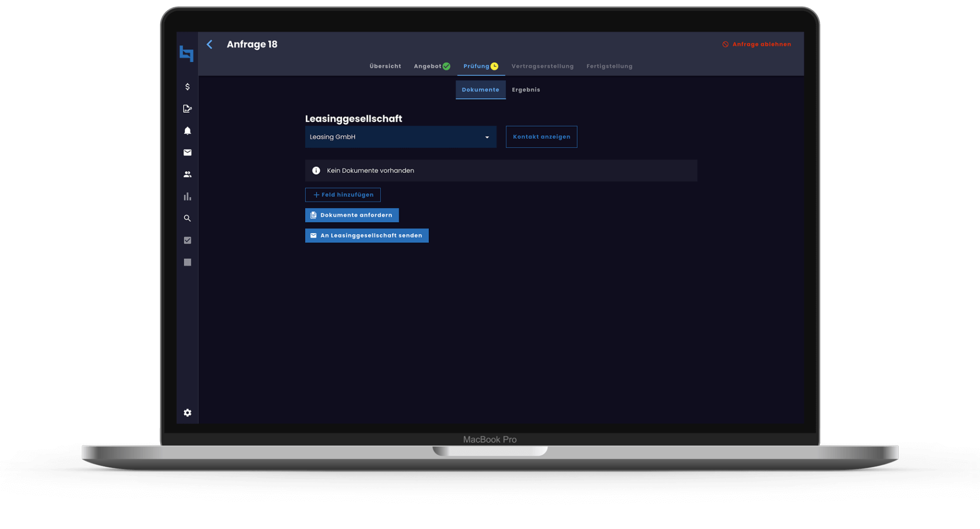Viewport: 980px width, 529px height.
Task: Open the Angebot tab
Action: point(428,66)
